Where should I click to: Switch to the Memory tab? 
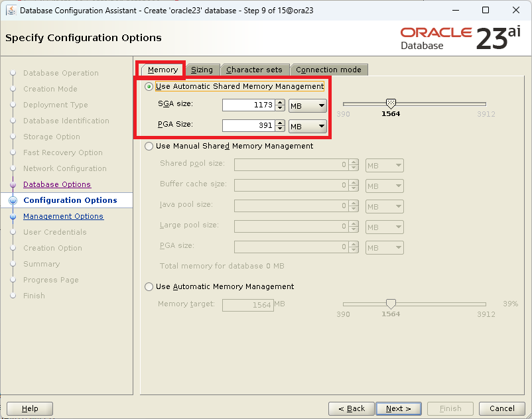(x=163, y=70)
